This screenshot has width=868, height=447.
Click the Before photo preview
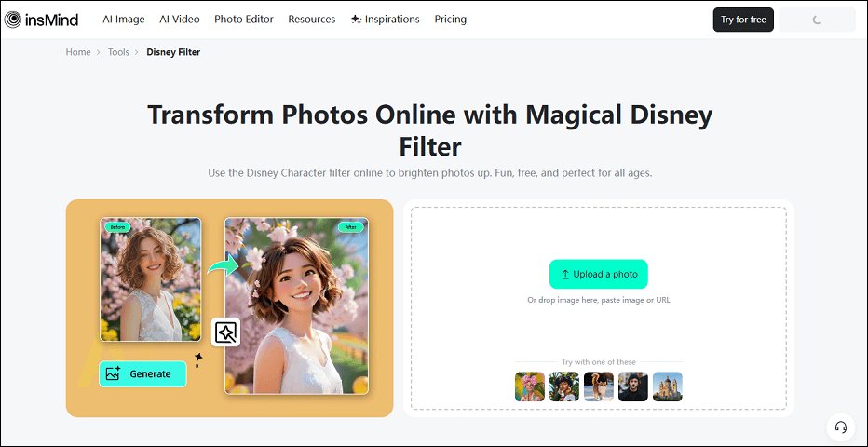(x=151, y=279)
